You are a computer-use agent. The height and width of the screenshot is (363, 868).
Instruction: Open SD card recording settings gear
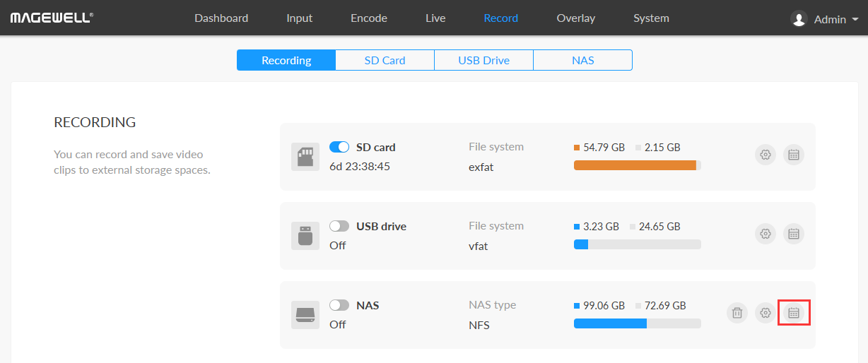coord(765,155)
